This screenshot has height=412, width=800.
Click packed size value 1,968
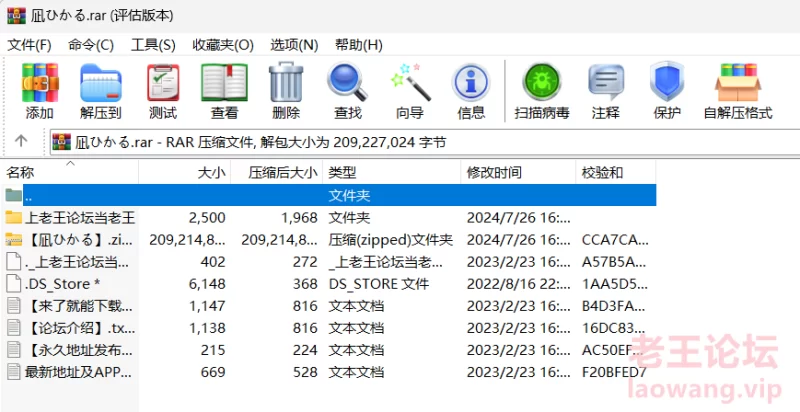click(x=299, y=218)
